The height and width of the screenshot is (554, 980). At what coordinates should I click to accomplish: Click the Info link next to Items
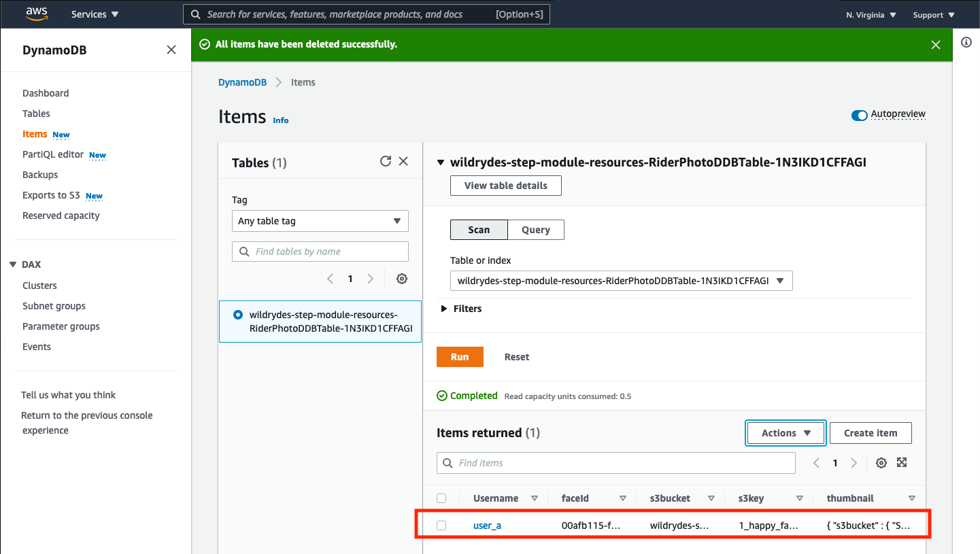click(281, 120)
